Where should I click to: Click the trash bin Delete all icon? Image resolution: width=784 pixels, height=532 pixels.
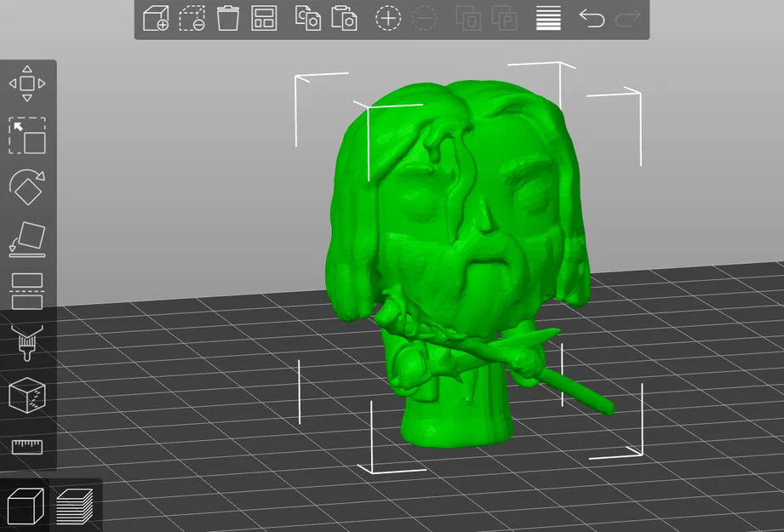pos(228,19)
